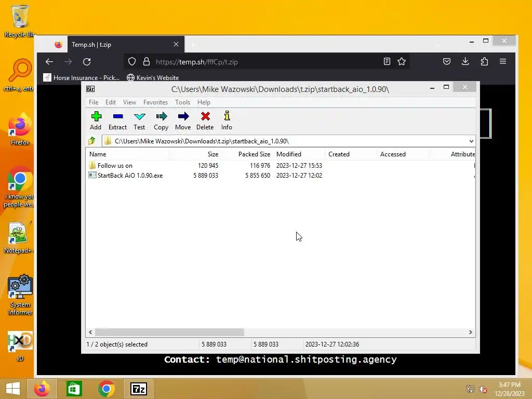
Task: Click the Firefox tracking protection shield
Action: pyautogui.click(x=132, y=62)
